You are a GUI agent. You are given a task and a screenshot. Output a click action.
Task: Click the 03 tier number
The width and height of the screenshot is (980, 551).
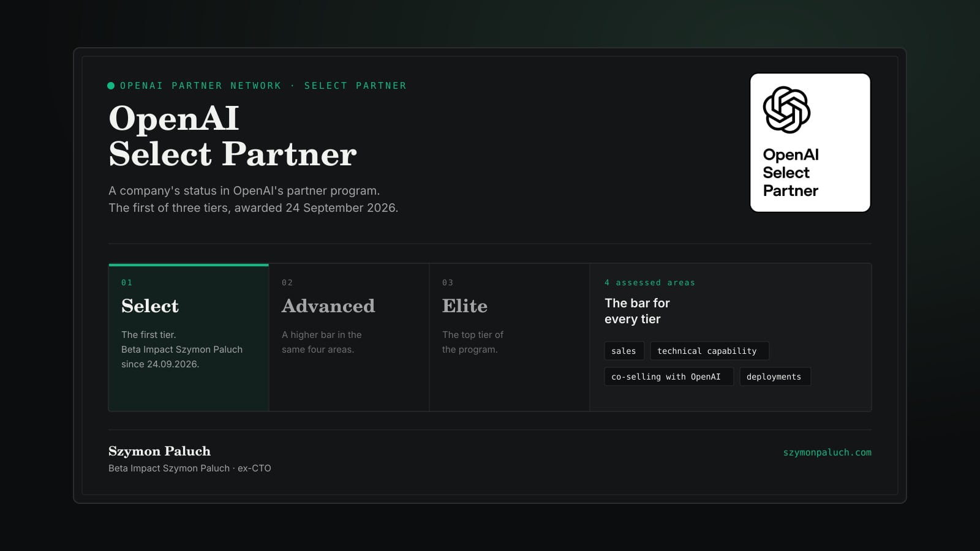click(x=448, y=282)
